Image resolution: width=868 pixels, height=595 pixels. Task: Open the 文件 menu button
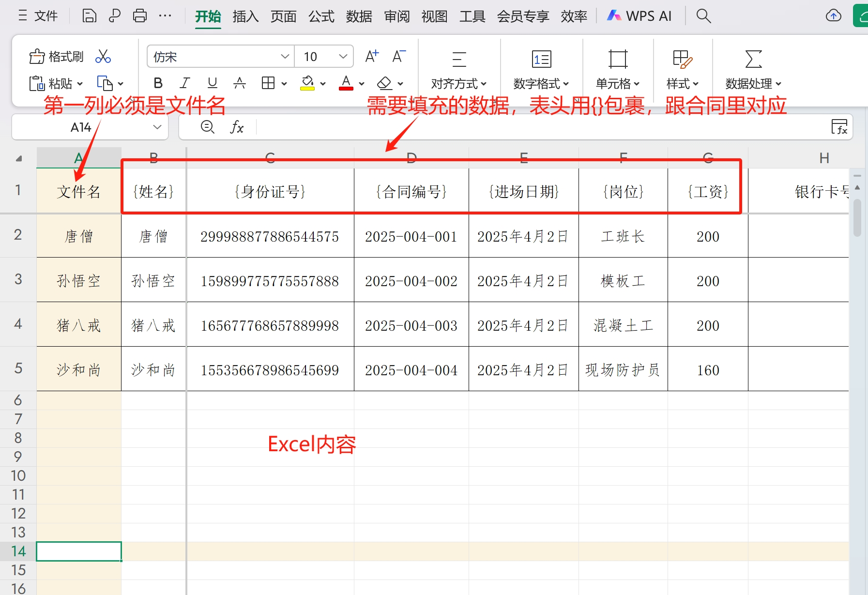pyautogui.click(x=39, y=16)
